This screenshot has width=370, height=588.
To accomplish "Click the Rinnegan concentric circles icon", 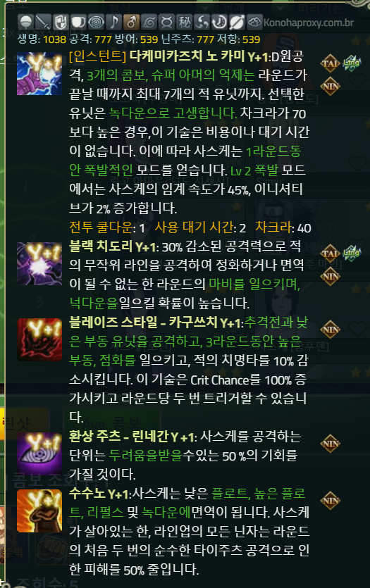I will coord(96,23).
